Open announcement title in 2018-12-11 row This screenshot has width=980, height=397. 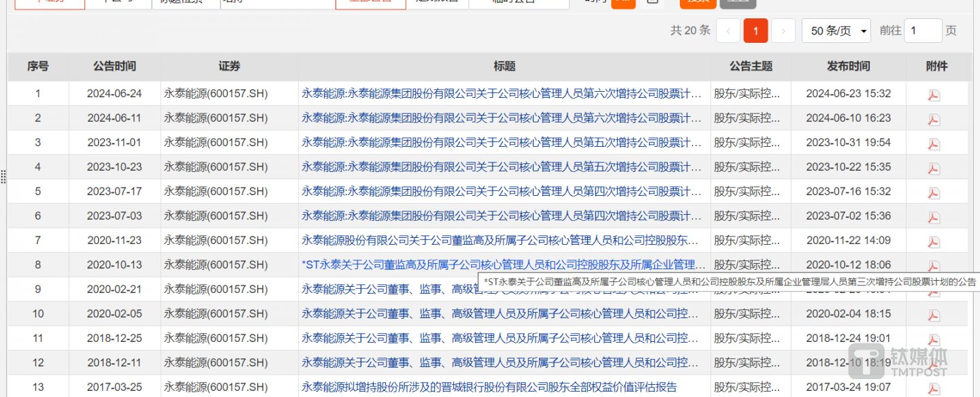click(x=502, y=363)
